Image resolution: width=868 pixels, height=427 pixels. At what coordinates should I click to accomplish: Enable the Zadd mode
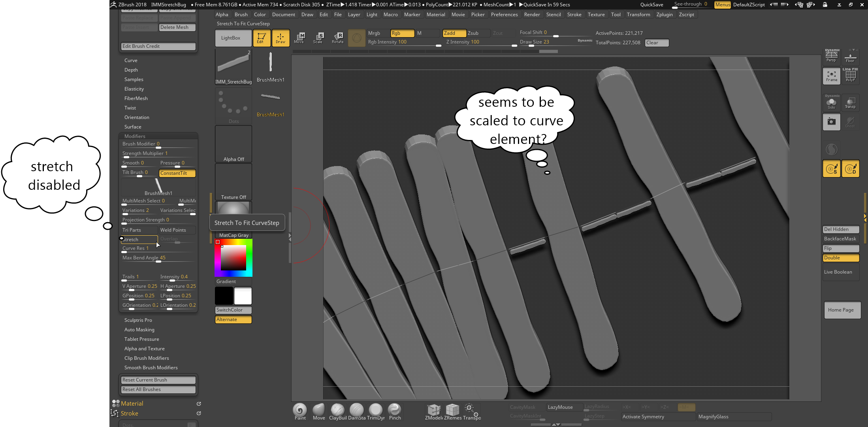click(454, 33)
